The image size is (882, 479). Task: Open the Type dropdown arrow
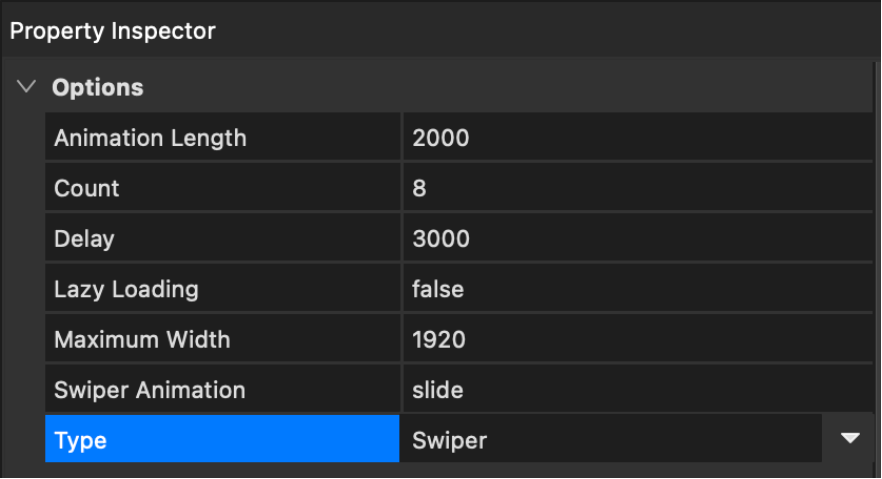tap(849, 439)
